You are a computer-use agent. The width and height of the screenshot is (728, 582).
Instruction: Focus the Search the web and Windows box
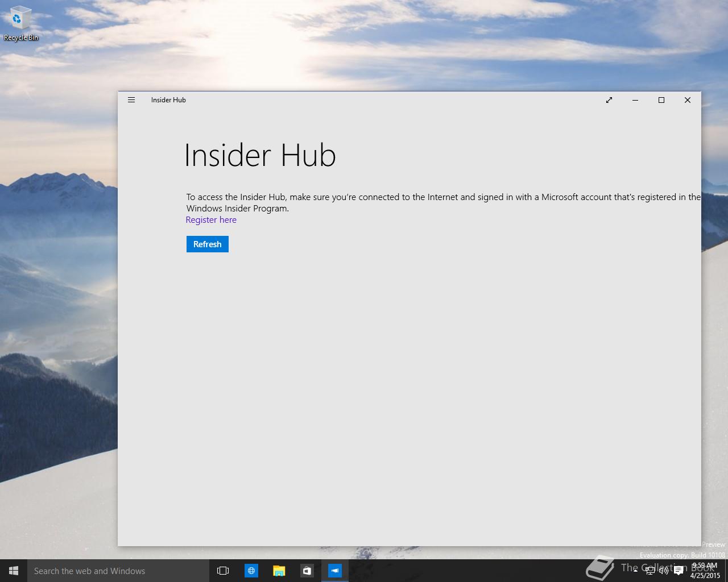[118, 571]
